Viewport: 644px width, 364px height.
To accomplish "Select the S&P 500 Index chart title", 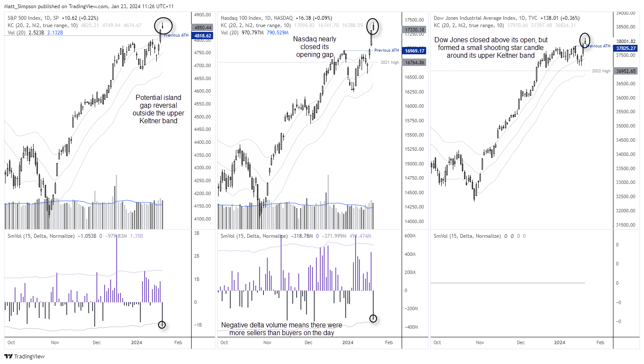I will pyautogui.click(x=53, y=18).
